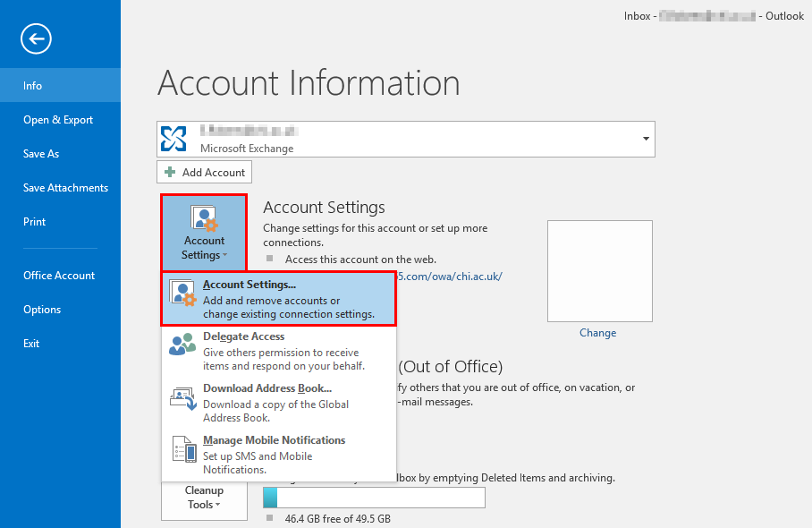Image resolution: width=812 pixels, height=528 pixels.
Task: Choose Manage Mobile Notifications menu item
Action: point(279,455)
